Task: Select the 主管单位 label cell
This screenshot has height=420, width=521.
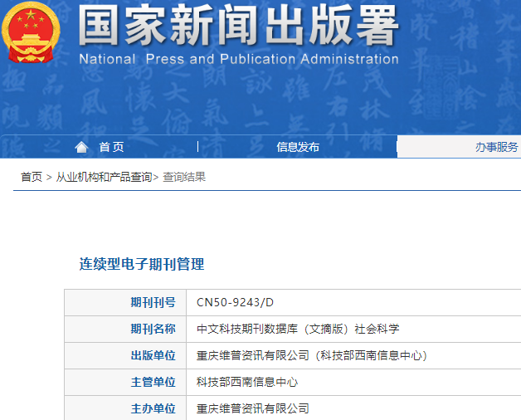Action: click(153, 382)
